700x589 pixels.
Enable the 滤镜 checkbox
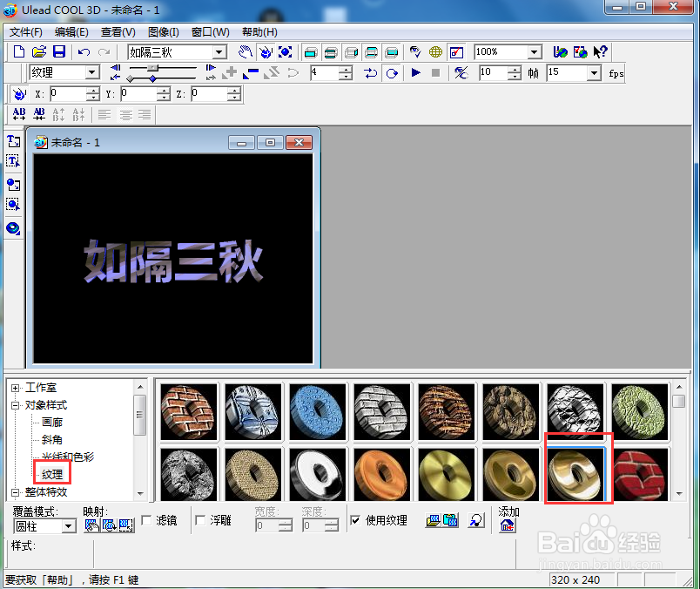(x=146, y=521)
